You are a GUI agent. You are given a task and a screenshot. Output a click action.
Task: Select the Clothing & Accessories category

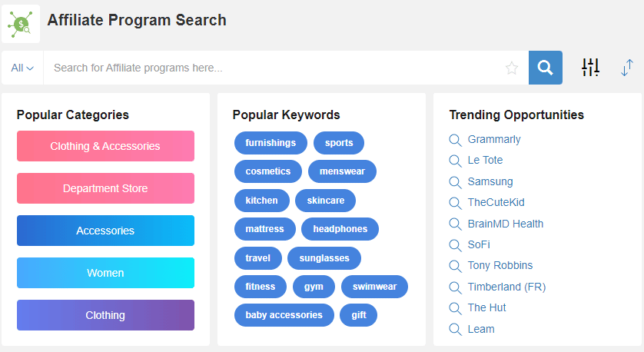click(x=105, y=146)
